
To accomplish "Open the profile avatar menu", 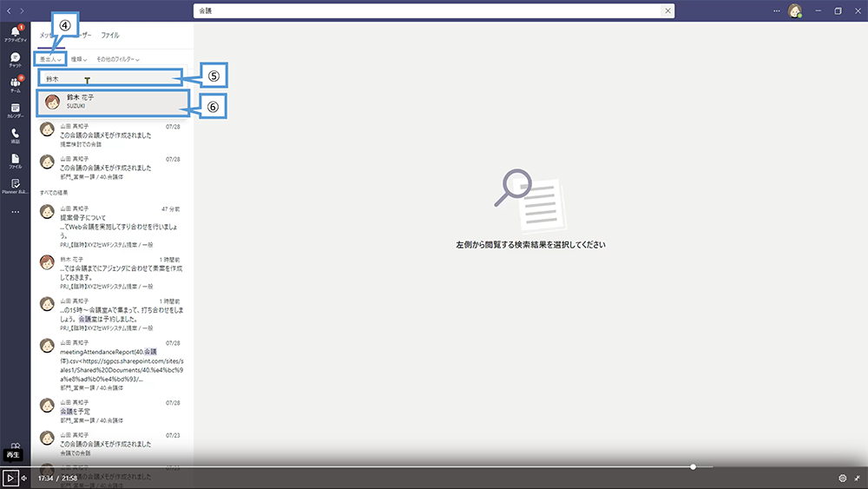I will point(795,10).
